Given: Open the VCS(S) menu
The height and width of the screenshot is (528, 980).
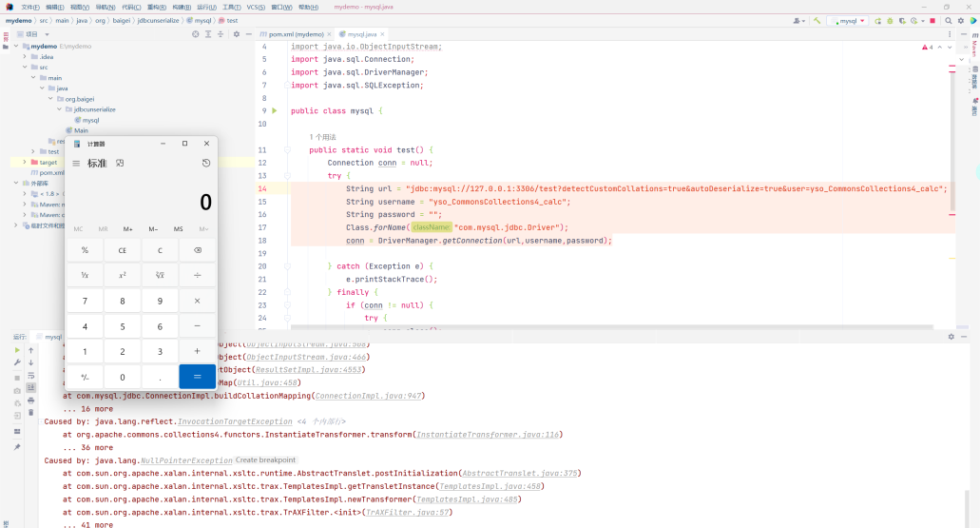Looking at the screenshot, I should [255, 7].
